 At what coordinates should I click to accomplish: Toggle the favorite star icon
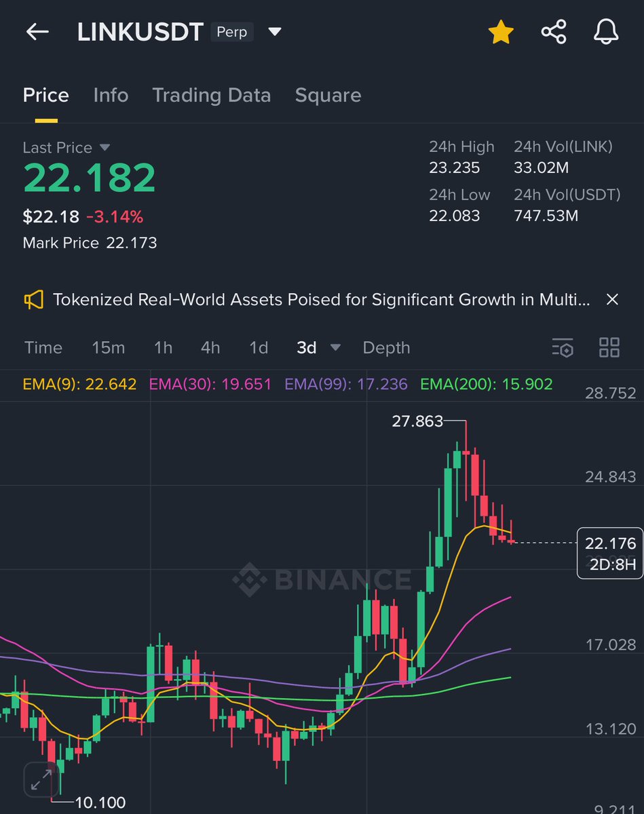[x=501, y=32]
